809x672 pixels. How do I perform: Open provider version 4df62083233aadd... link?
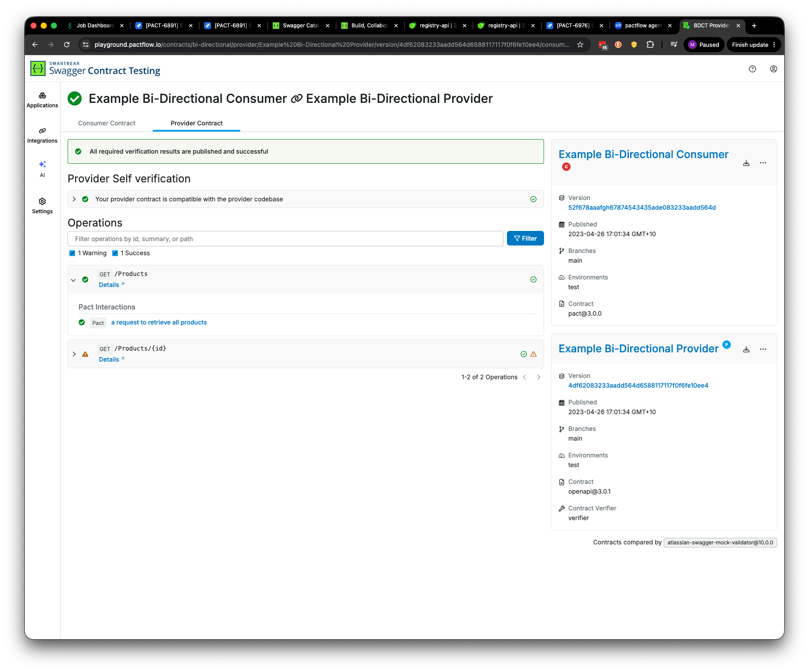638,385
